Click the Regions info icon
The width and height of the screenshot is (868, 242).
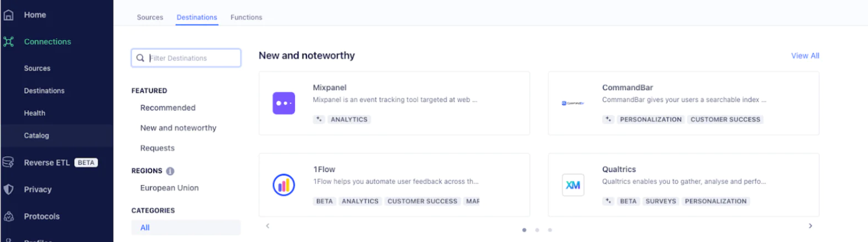(170, 171)
